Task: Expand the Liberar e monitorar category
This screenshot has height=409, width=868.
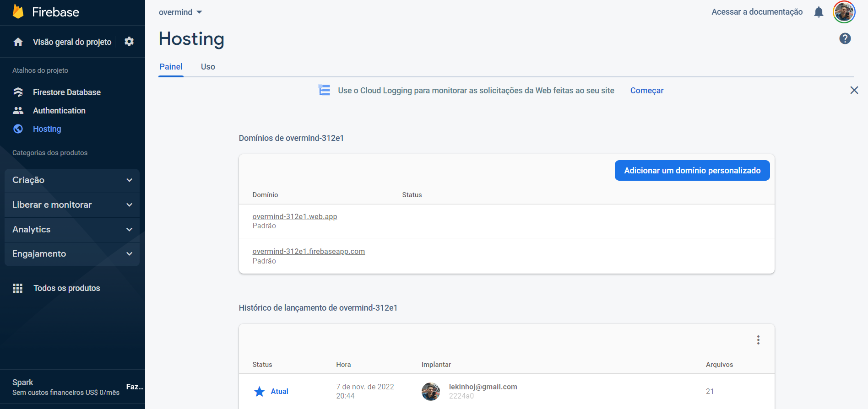Action: [72, 205]
